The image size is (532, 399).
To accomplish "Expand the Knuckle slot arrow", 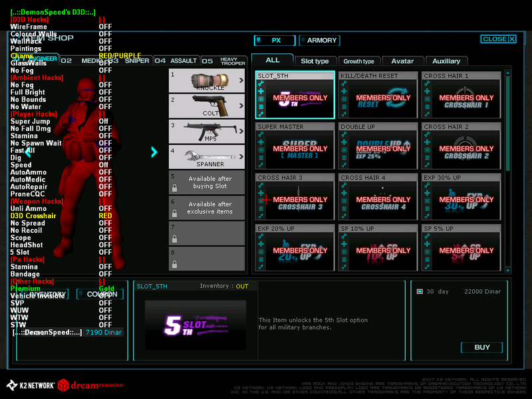I will (241, 80).
